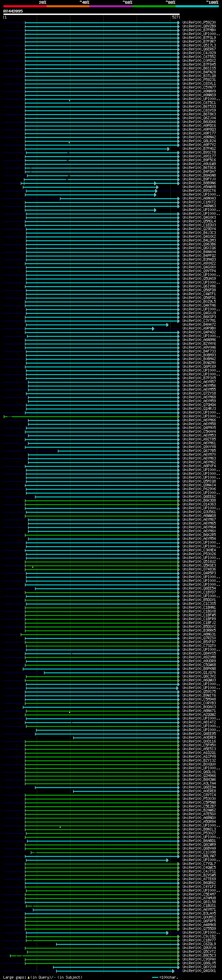
Task: Select hit label UniRef100_Q8LR24
Action: (199, 141)
